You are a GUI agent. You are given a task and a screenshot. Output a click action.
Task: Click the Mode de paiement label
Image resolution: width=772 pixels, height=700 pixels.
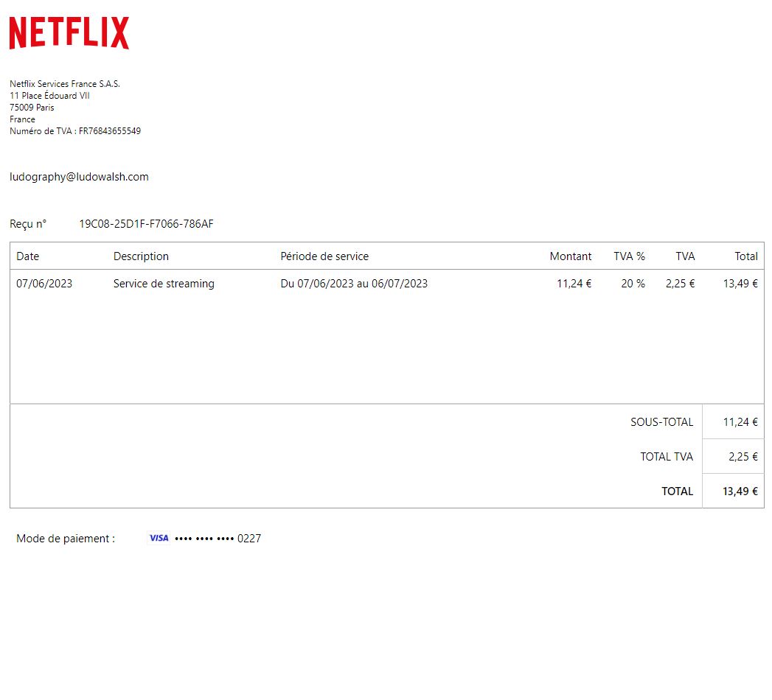[66, 539]
